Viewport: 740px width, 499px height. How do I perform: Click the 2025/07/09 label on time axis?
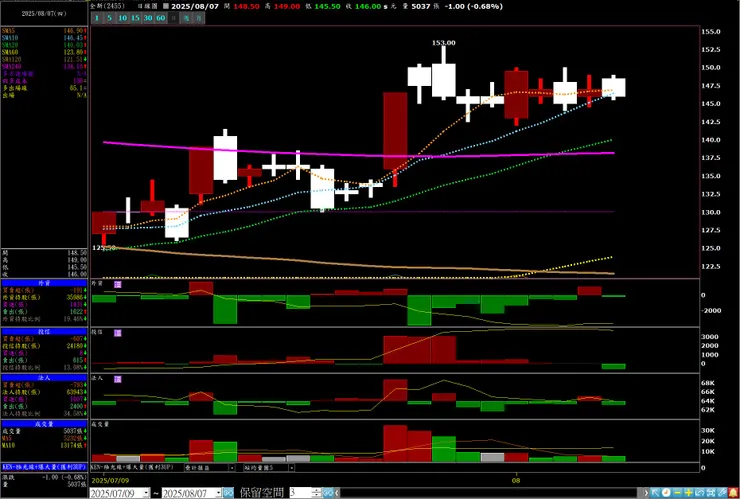(x=108, y=481)
